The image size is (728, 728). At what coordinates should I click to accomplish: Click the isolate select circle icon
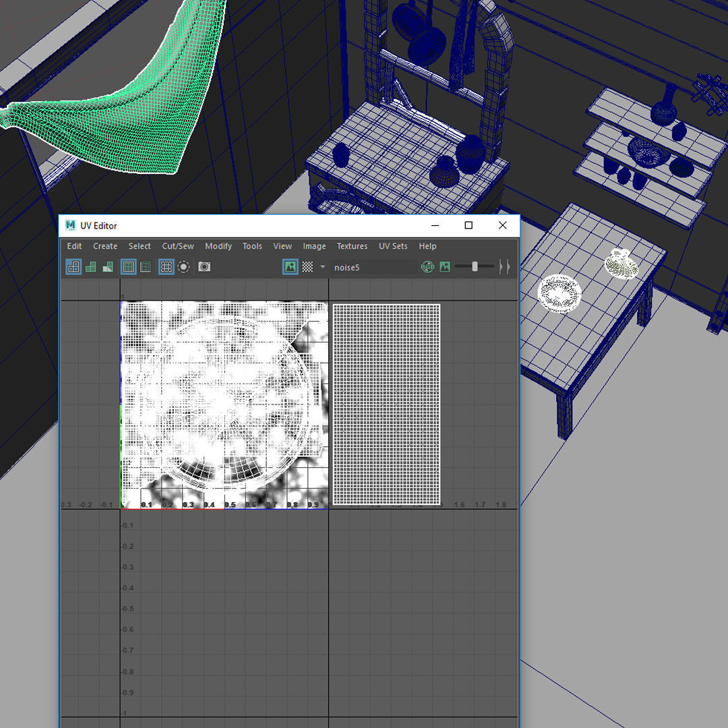tap(183, 267)
